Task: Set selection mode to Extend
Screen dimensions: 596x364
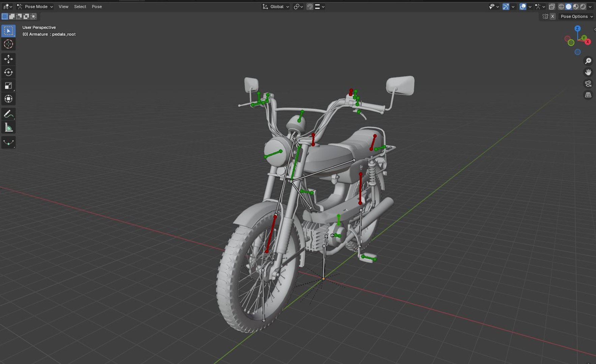Action: point(12,16)
